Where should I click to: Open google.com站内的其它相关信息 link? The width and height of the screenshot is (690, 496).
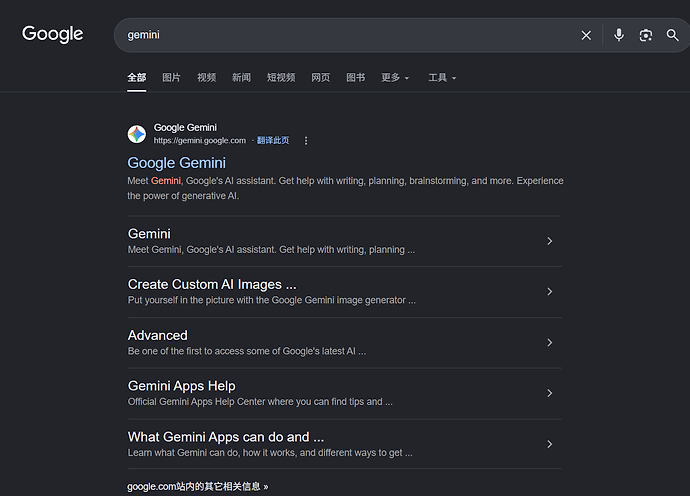[198, 486]
